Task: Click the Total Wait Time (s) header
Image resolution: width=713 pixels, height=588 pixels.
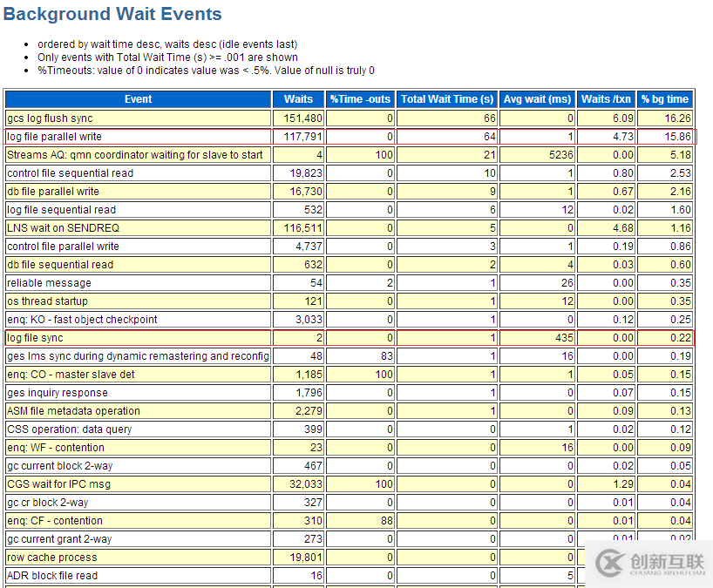Action: [447, 99]
